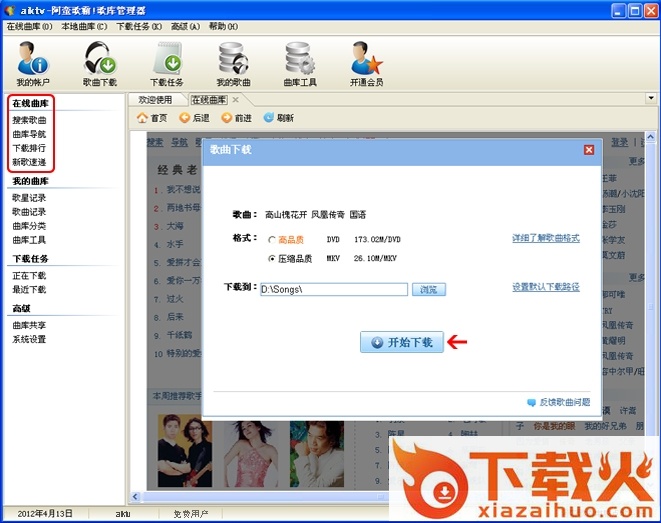Open 详细了解歌曲格式 link
The width and height of the screenshot is (661, 523).
tap(546, 238)
